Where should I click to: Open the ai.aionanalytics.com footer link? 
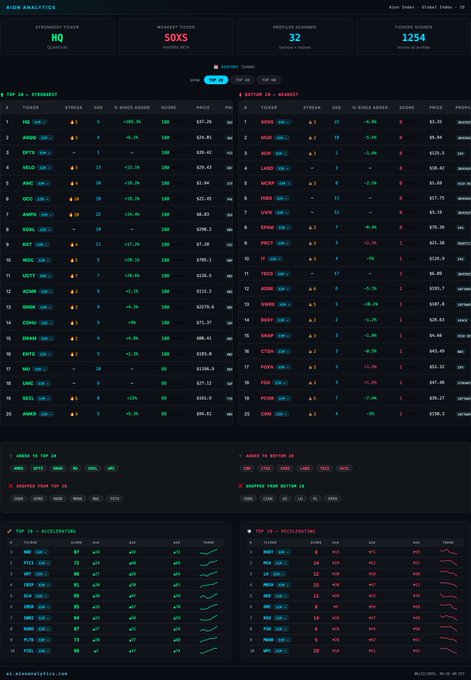pyautogui.click(x=37, y=673)
